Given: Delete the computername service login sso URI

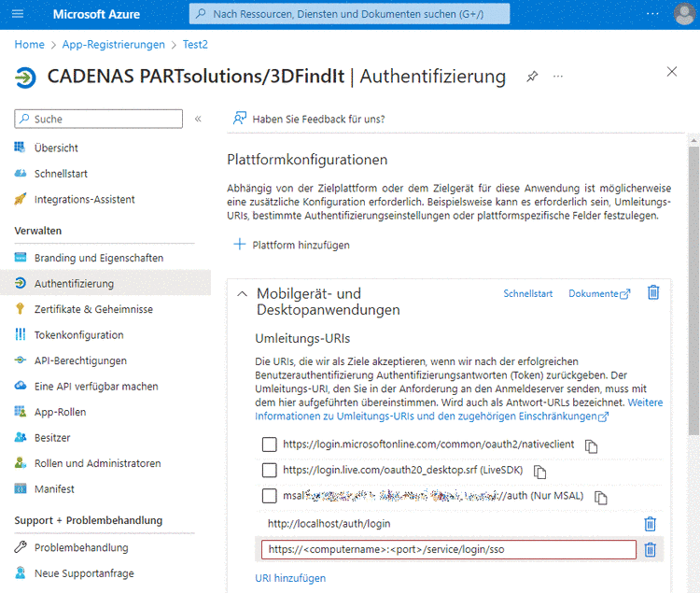Looking at the screenshot, I should pos(650,550).
